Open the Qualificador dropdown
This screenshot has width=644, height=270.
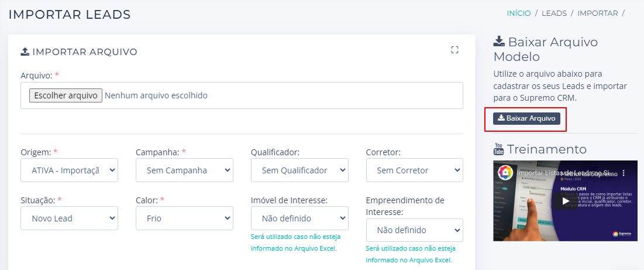click(299, 170)
